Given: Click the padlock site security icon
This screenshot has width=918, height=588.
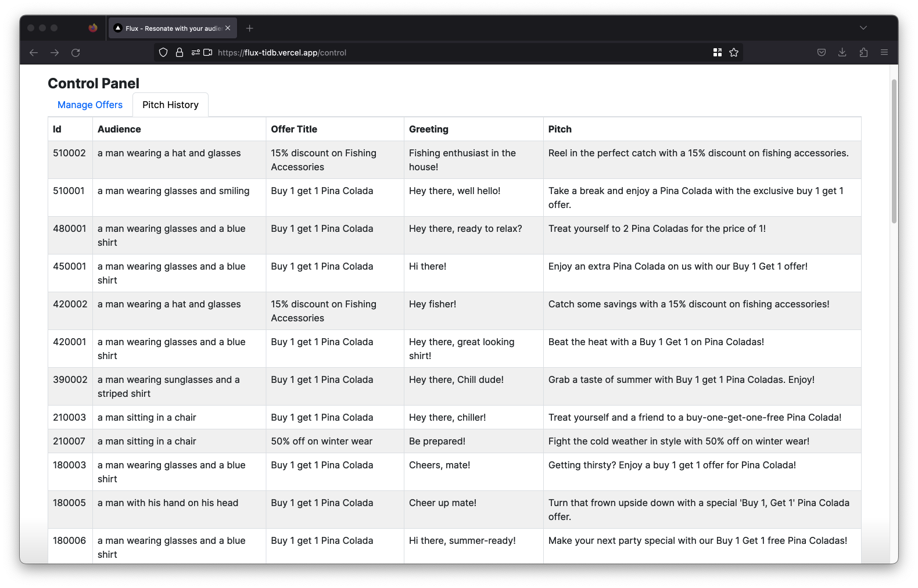Looking at the screenshot, I should 180,53.
